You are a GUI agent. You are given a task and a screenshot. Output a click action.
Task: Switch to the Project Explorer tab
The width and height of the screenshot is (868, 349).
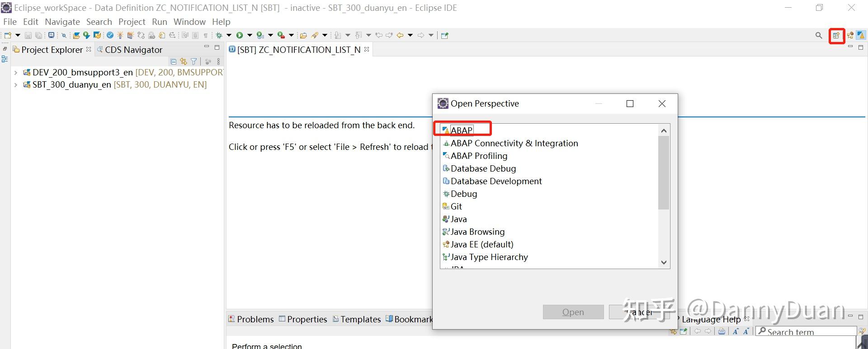coord(52,50)
